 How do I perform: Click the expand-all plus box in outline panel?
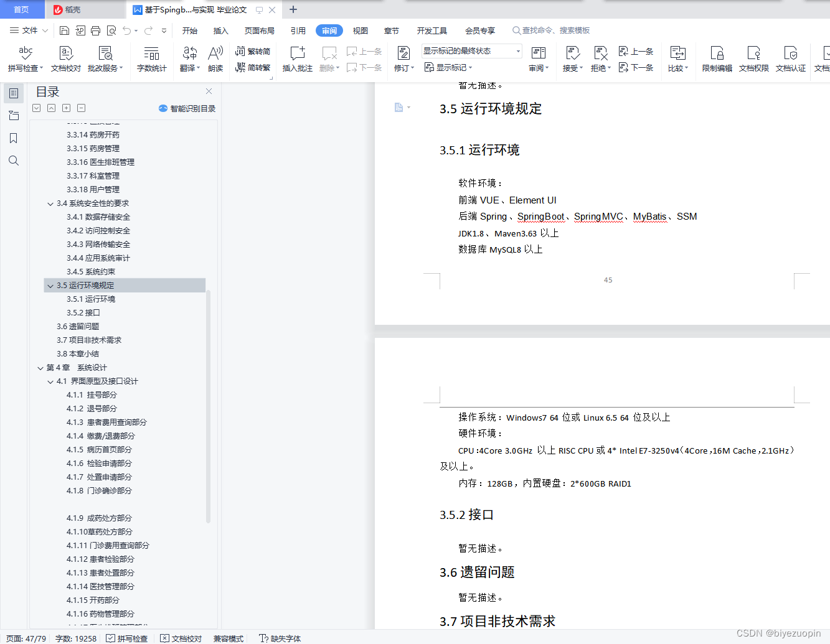[67, 108]
